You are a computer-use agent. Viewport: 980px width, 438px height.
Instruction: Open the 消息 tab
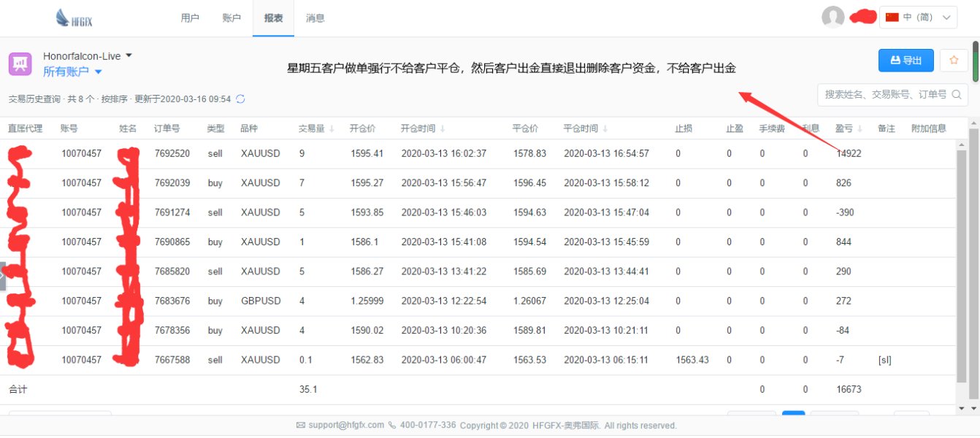pyautogui.click(x=315, y=18)
